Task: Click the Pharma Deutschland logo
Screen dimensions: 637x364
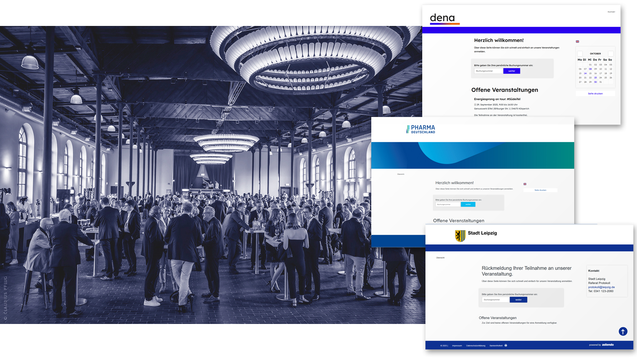Action: tap(420, 129)
